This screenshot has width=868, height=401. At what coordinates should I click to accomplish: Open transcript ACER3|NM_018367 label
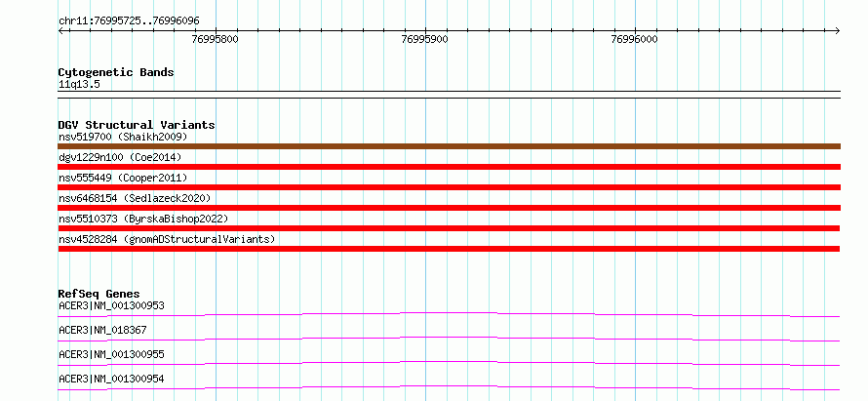[x=102, y=330]
